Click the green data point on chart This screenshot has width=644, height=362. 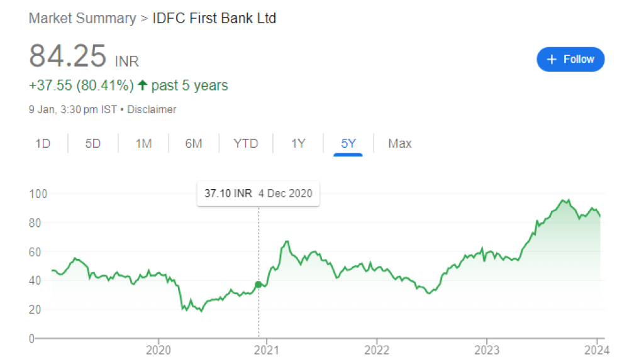pyautogui.click(x=258, y=285)
